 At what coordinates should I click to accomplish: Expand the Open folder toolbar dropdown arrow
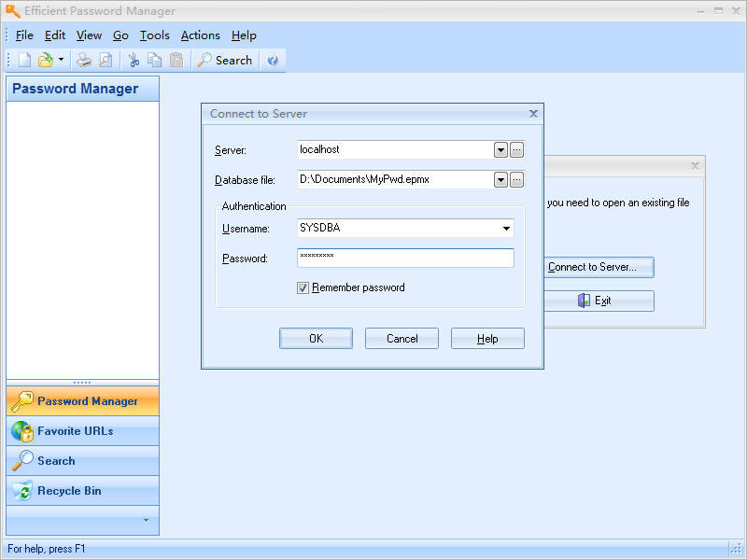tap(61, 60)
